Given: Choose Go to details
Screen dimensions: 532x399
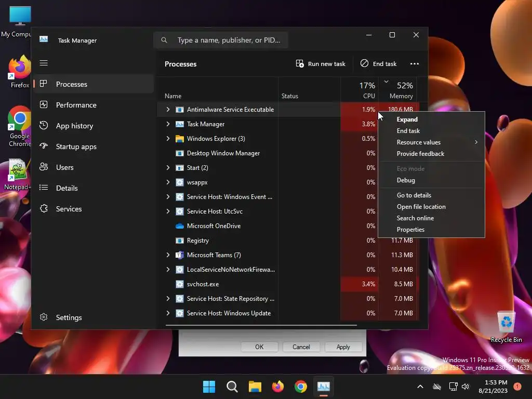Looking at the screenshot, I should pos(431,195).
